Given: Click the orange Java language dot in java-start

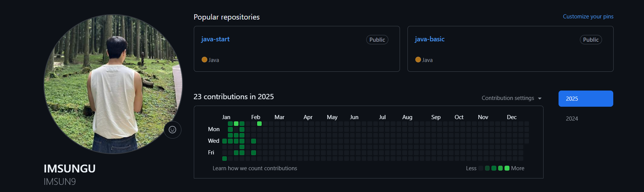Looking at the screenshot, I should click(204, 59).
